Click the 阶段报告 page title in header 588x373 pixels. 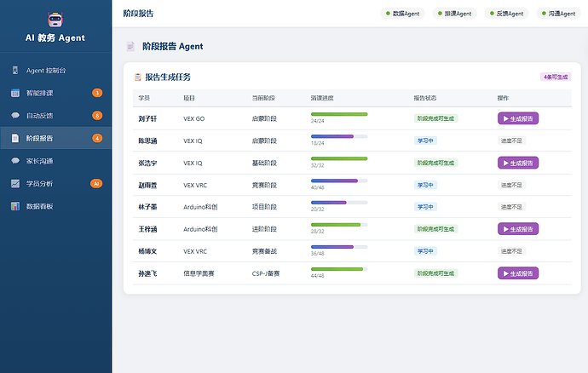click(138, 14)
